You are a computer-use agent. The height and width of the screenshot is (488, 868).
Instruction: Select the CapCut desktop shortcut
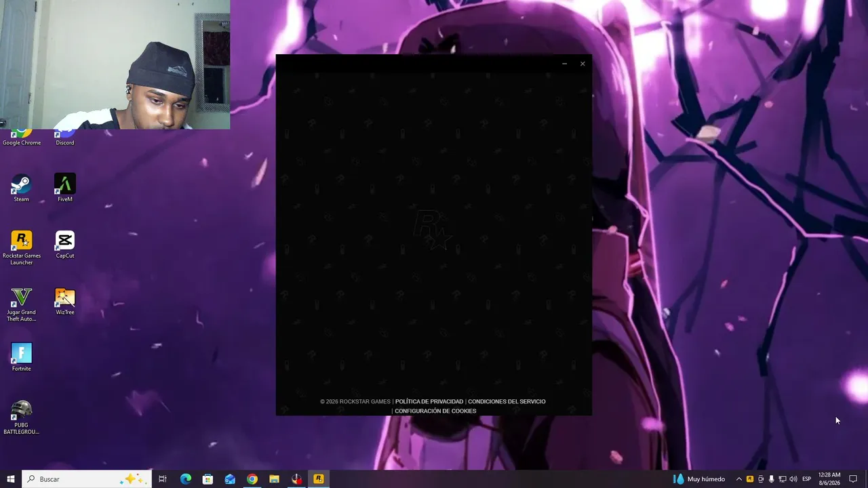[x=65, y=244]
